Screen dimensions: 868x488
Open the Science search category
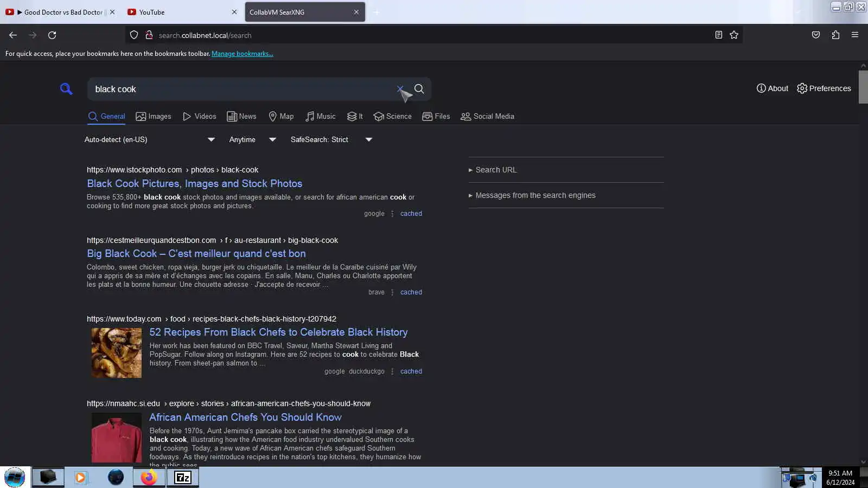point(392,116)
